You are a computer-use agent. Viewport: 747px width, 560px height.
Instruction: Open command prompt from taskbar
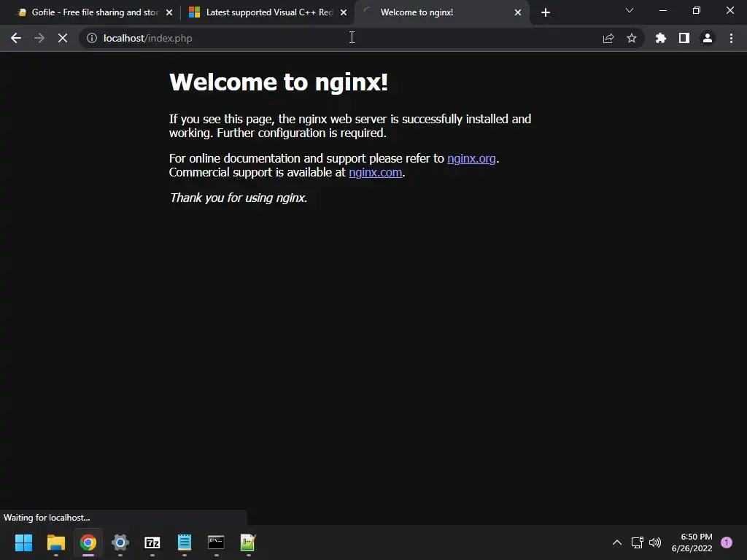pyautogui.click(x=216, y=542)
